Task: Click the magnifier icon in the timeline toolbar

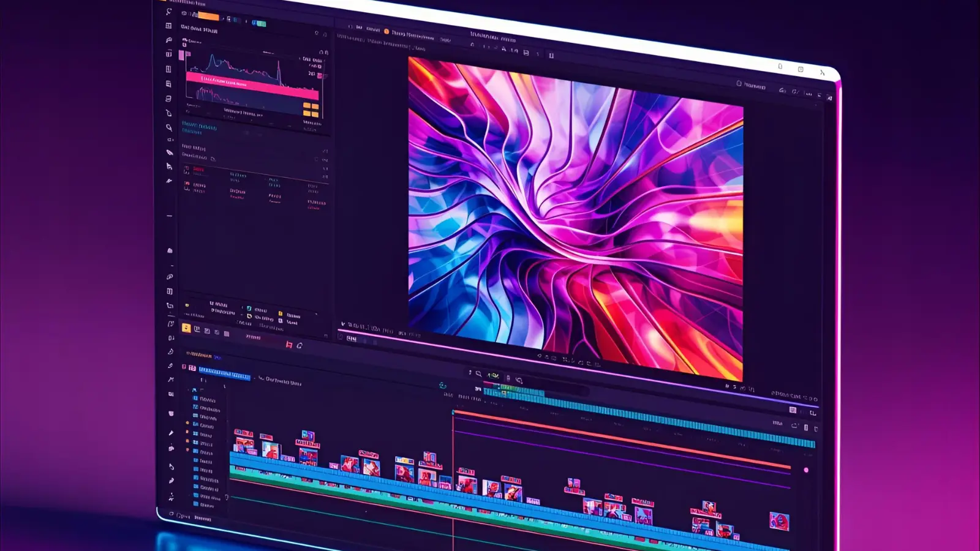Action: coord(478,373)
